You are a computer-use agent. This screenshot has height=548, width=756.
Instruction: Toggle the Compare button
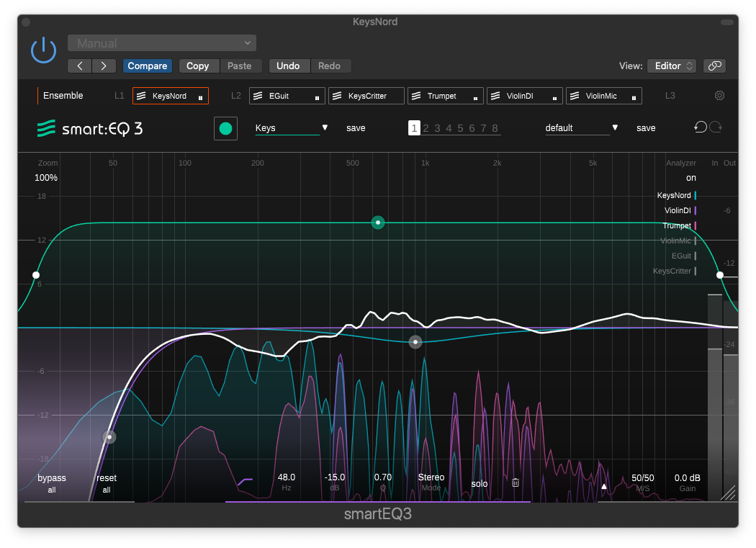pos(148,66)
